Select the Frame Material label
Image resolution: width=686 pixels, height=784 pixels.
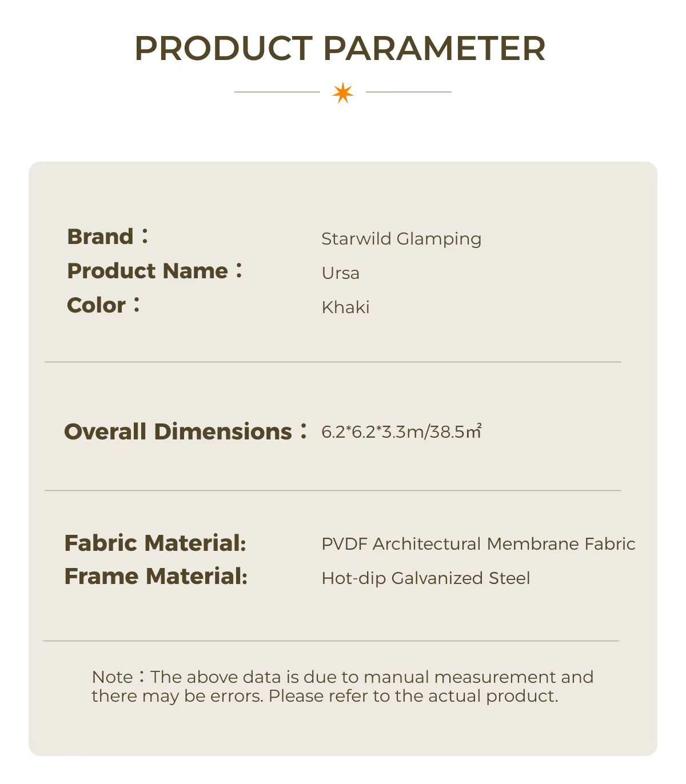tap(155, 577)
